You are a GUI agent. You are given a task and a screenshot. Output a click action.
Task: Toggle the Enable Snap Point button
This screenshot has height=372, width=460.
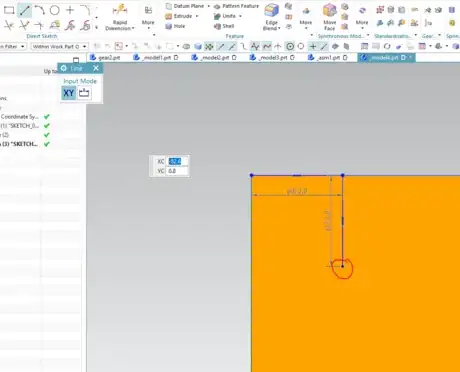coord(209,46)
